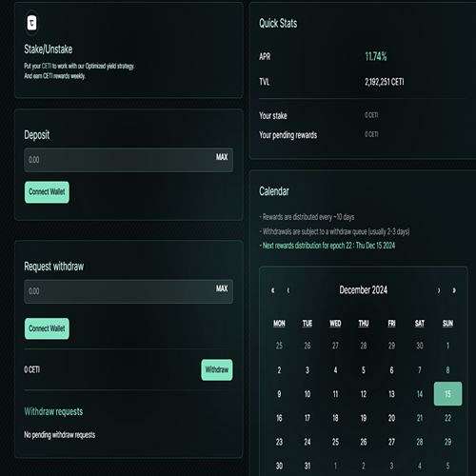Viewport: 476px width, 476px height.
Task: Select December 22 in calendar
Action: pyautogui.click(x=447, y=418)
